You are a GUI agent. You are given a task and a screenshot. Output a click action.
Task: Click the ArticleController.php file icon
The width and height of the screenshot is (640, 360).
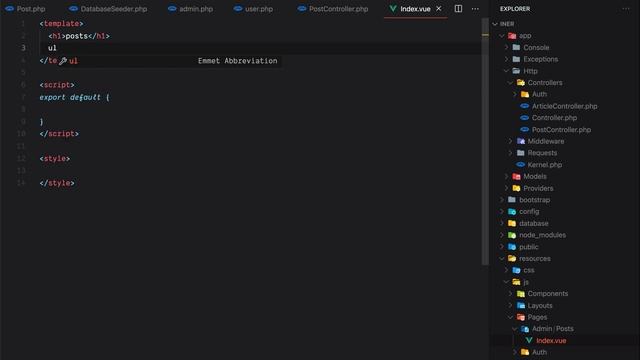[x=525, y=106]
